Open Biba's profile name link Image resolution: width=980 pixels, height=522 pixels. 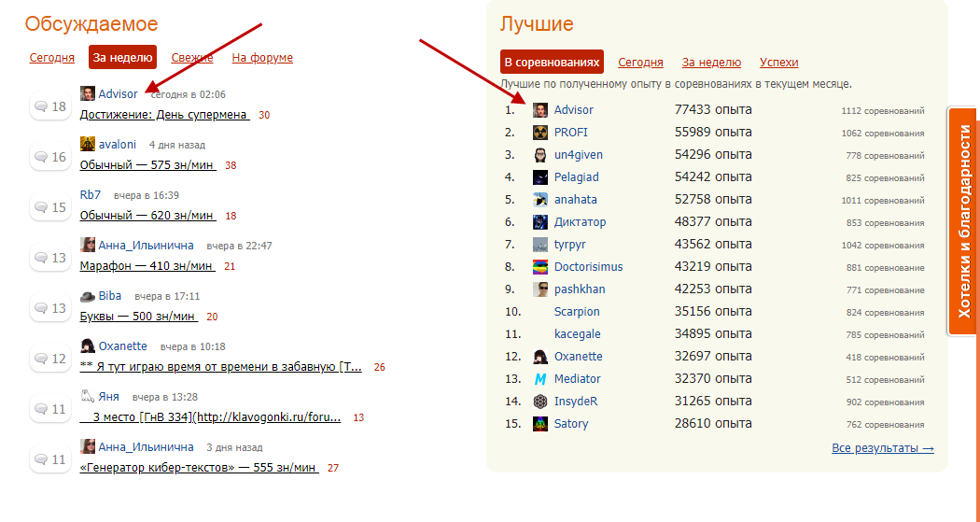[x=110, y=296]
